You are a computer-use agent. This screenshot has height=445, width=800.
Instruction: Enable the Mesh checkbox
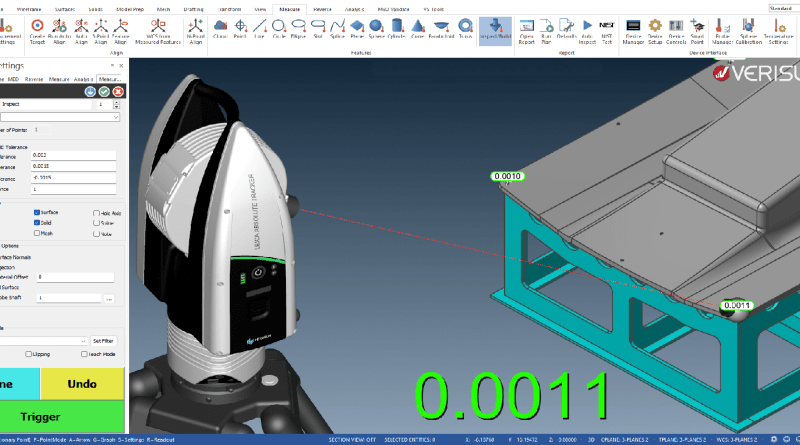click(37, 233)
